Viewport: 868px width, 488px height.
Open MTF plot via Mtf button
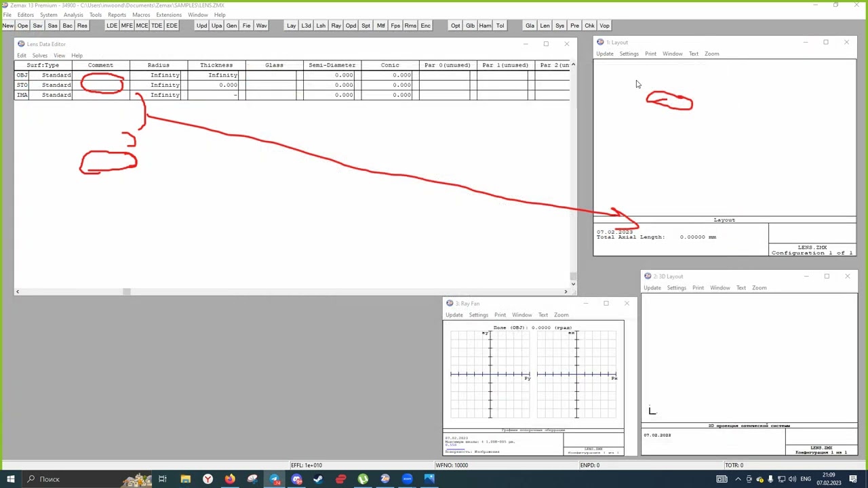pos(381,26)
